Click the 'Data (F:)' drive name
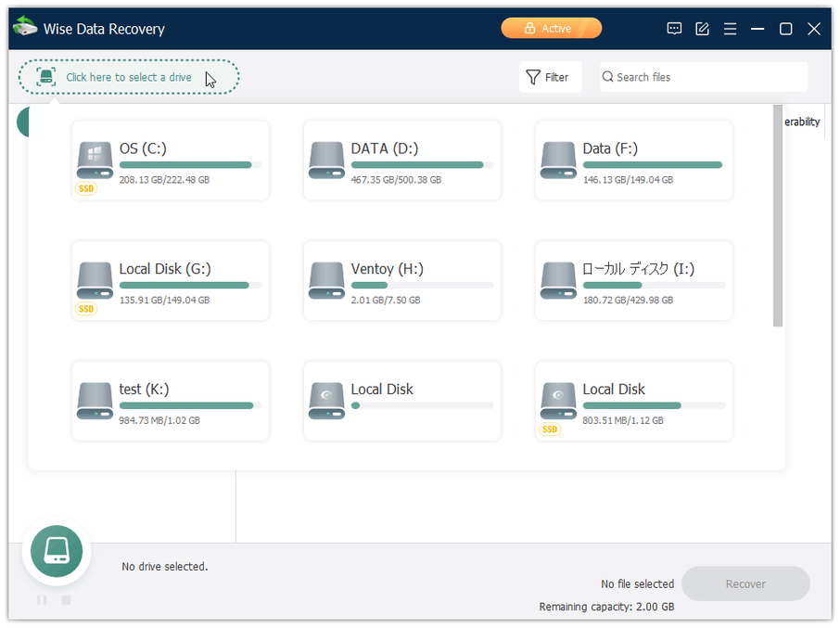The image size is (840, 628). 610,148
